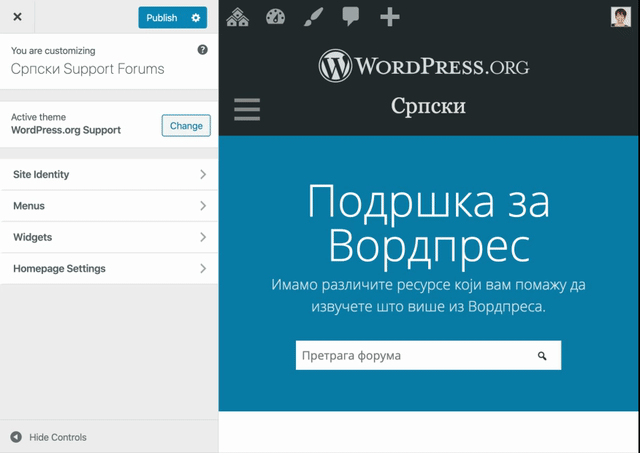Click the search magnifier button
This screenshot has height=453, width=640.
pyautogui.click(x=542, y=356)
